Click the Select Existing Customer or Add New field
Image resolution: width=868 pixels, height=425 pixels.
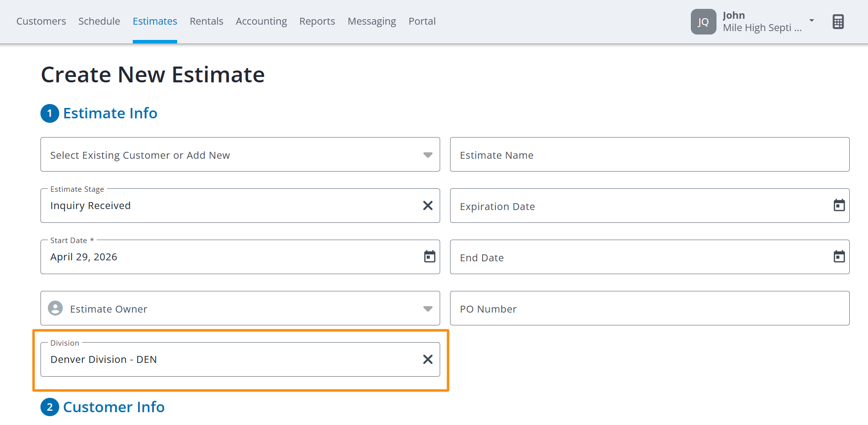point(240,154)
